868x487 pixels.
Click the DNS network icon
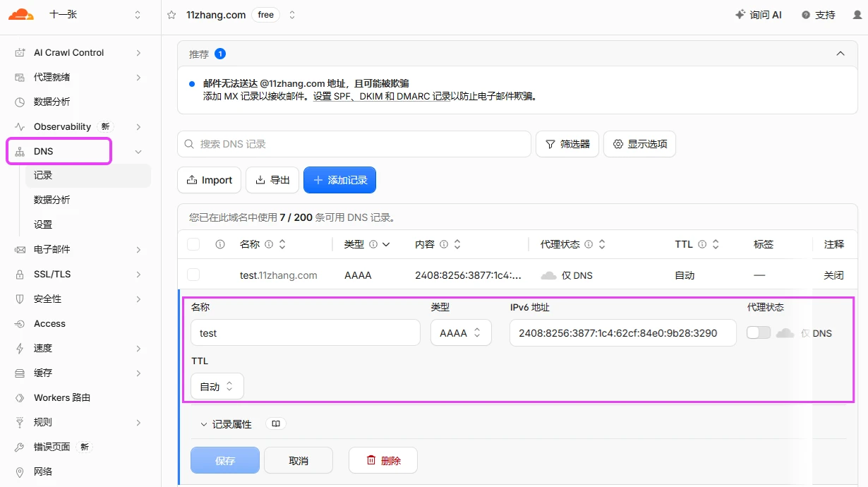(x=20, y=152)
